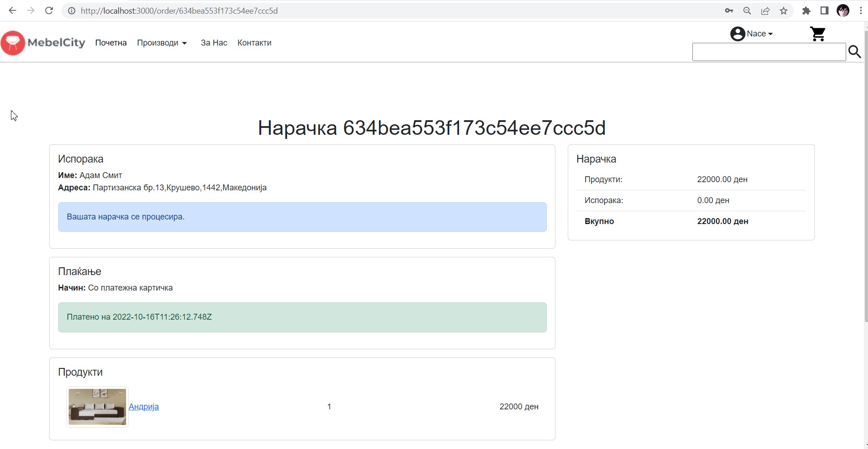Image resolution: width=868 pixels, height=449 pixels.
Task: Open the saved passwords key icon
Action: click(x=729, y=10)
